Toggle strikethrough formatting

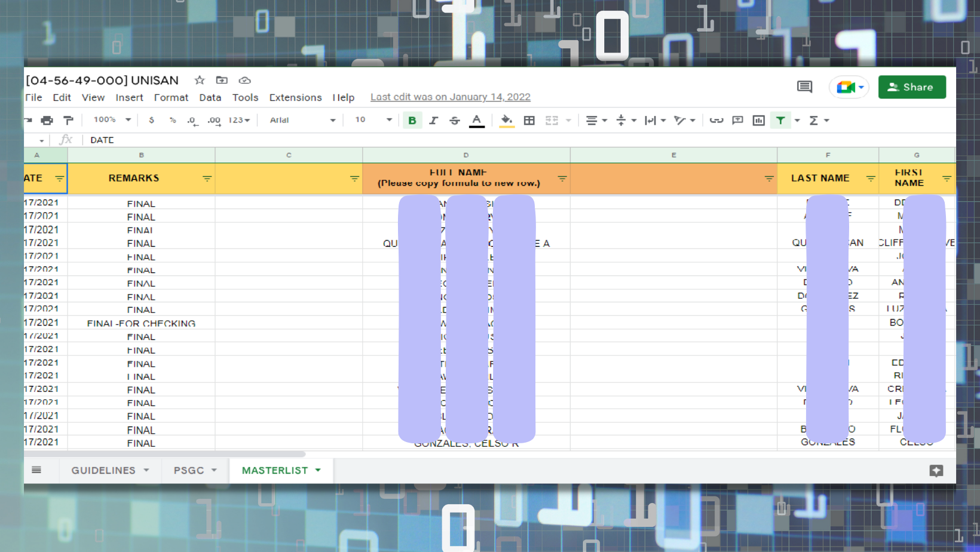(455, 120)
